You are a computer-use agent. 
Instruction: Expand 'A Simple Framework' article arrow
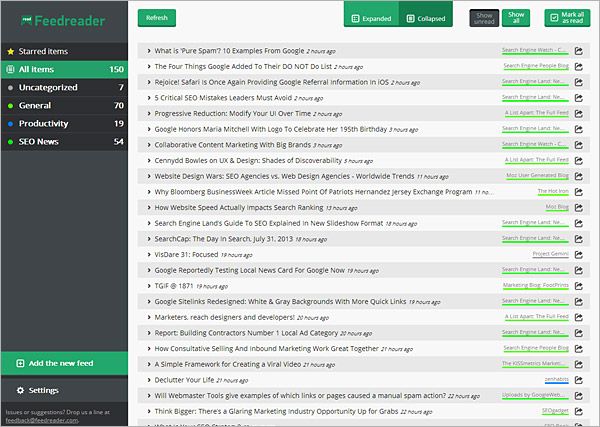[149, 364]
